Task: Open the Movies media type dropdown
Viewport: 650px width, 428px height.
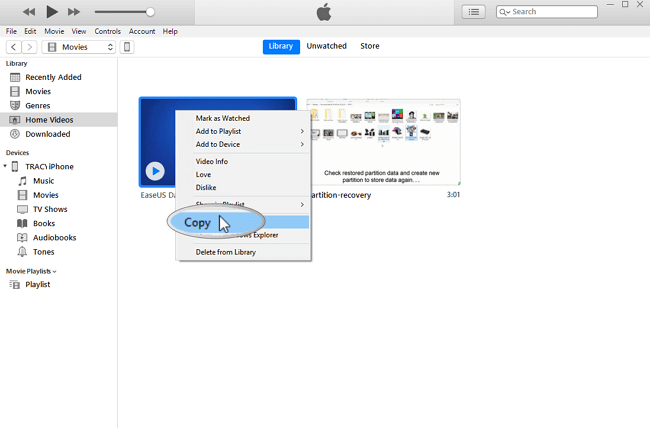Action: pyautogui.click(x=79, y=47)
